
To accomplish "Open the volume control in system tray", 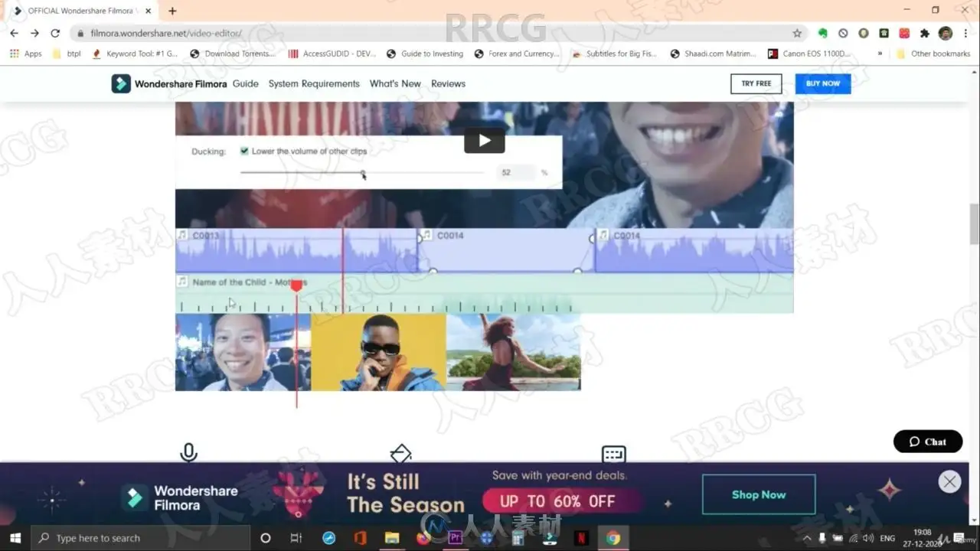I will click(868, 538).
